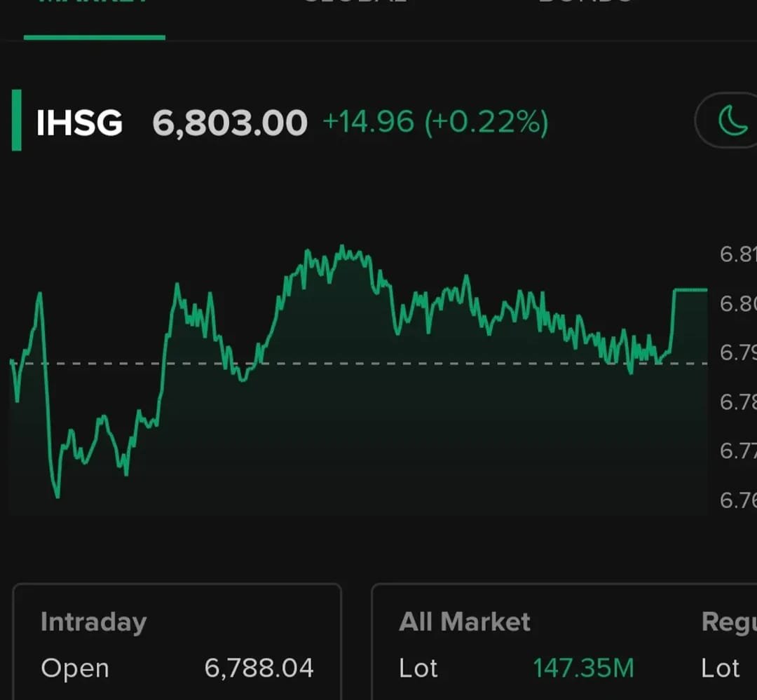Open the All Market card heading
This screenshot has height=700, width=757.
464,622
